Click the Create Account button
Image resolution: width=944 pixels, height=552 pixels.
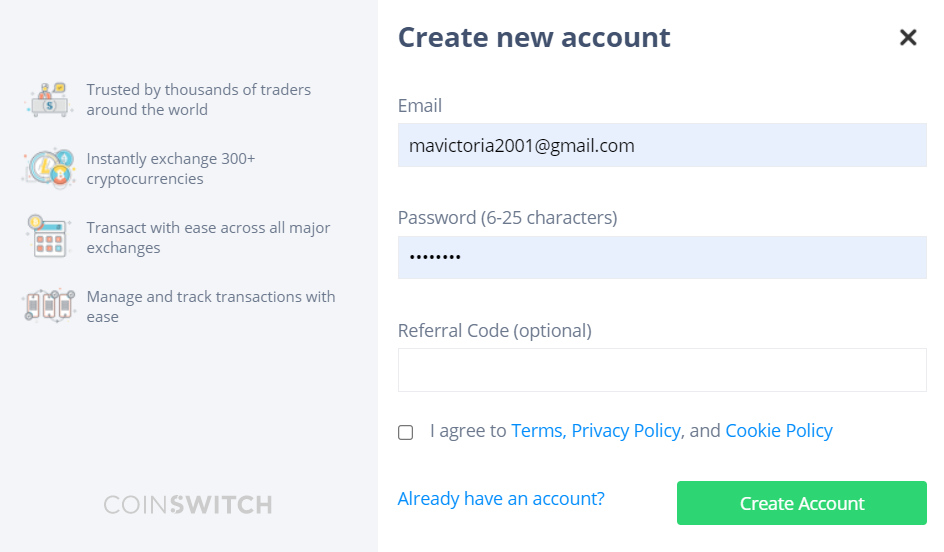point(801,503)
